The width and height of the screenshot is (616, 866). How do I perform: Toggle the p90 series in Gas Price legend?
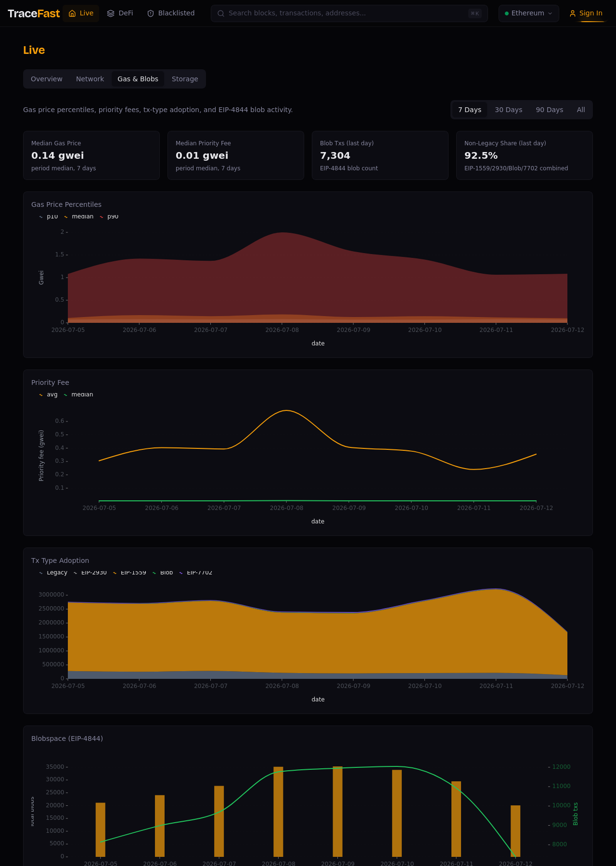tap(109, 216)
